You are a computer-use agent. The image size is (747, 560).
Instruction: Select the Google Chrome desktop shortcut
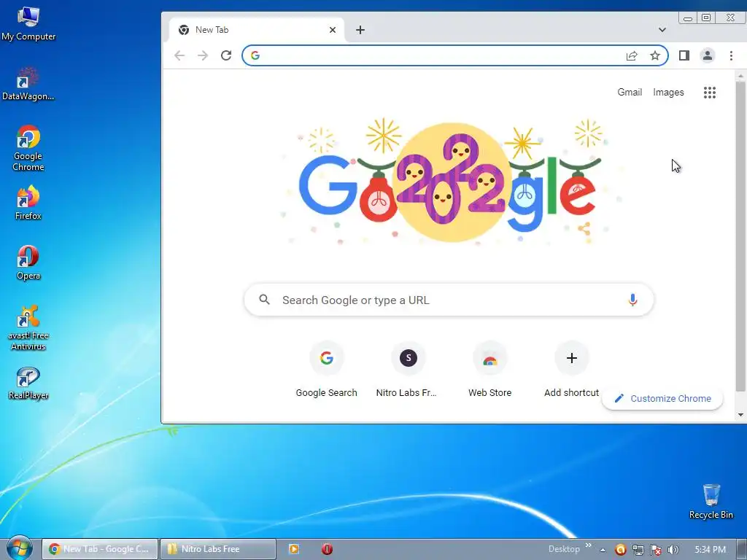coord(28,149)
